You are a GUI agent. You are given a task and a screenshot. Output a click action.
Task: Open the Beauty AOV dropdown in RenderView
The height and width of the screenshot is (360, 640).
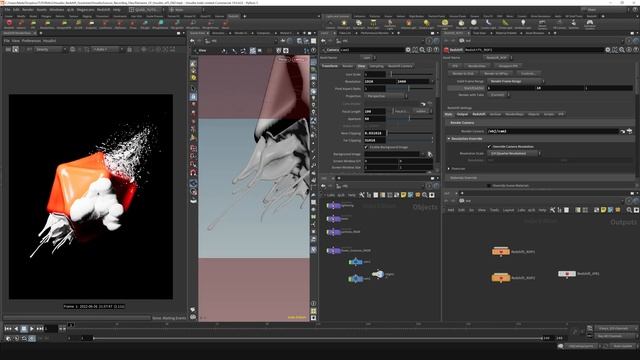click(x=50, y=49)
